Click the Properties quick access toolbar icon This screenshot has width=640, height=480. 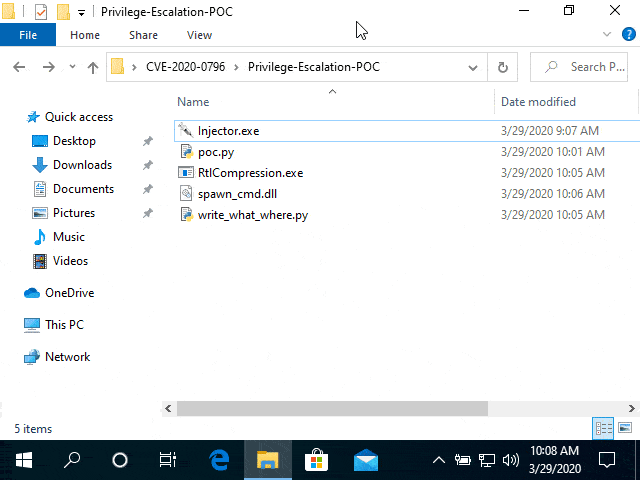pos(41,12)
